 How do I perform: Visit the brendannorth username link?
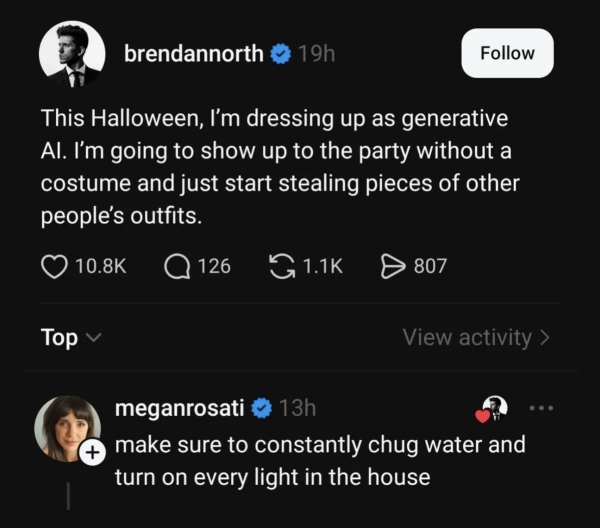pyautogui.click(x=193, y=54)
